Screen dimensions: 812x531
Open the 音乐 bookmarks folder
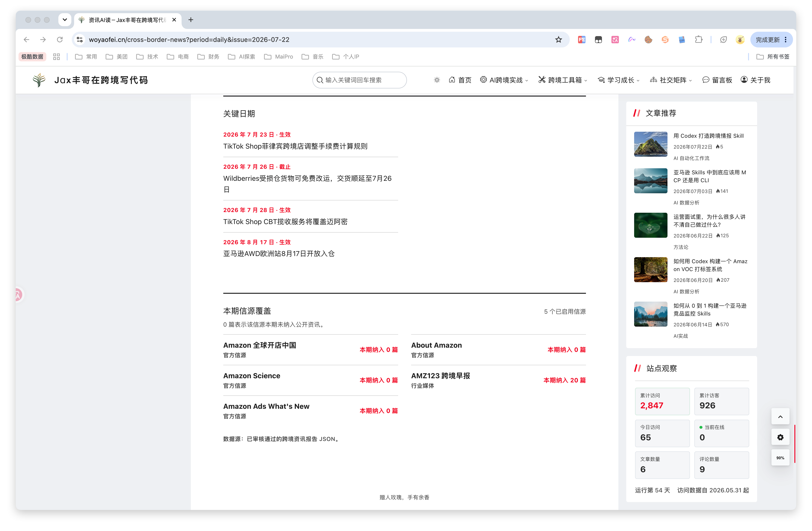(x=312, y=57)
